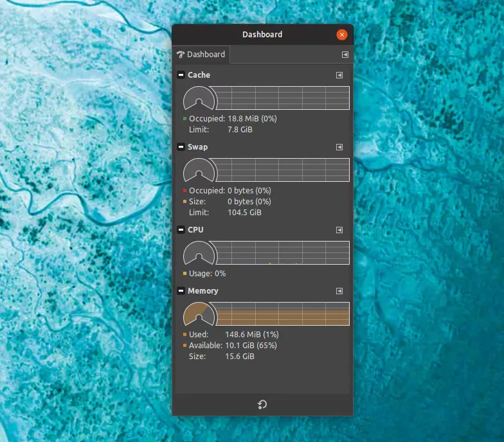Screen dimensions: 504x442
Task: Collapse the CPU group
Action: point(181,230)
